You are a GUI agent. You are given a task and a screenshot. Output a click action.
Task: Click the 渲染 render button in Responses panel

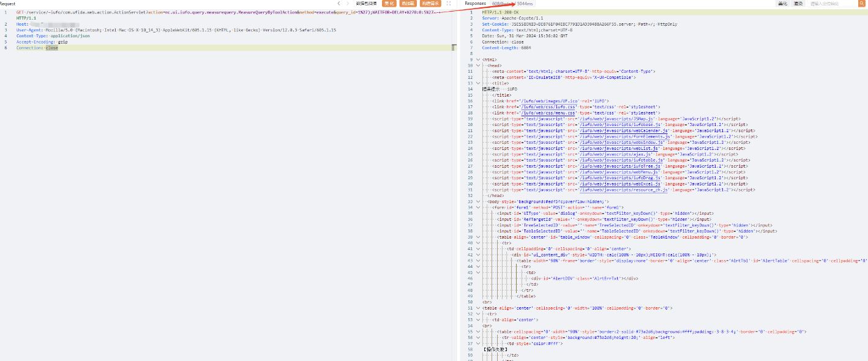pyautogui.click(x=798, y=4)
